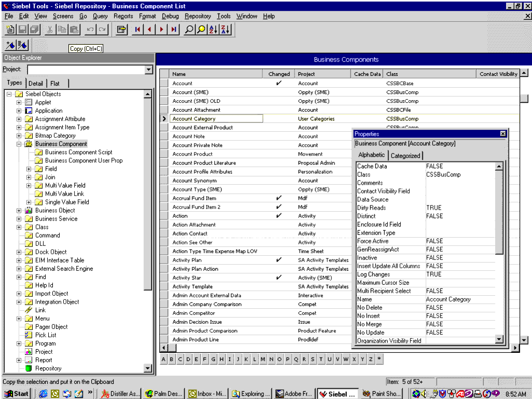The image size is (532, 399).
Task: Select Alphabetic tab in Properties
Action: [371, 155]
